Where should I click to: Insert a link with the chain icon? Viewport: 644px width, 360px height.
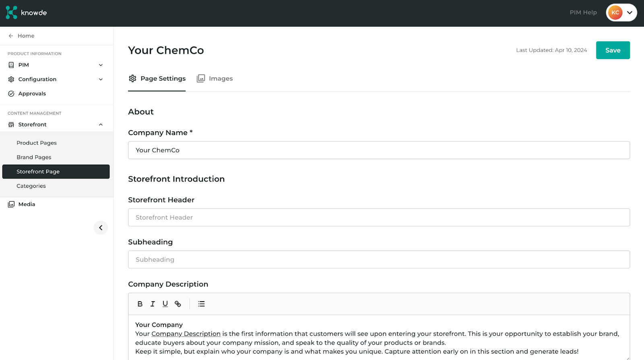click(178, 304)
